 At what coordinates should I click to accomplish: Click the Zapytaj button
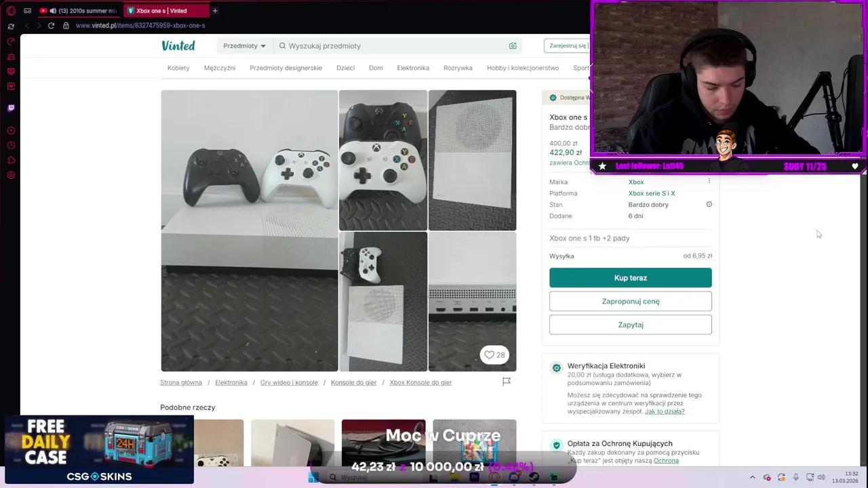coord(631,325)
